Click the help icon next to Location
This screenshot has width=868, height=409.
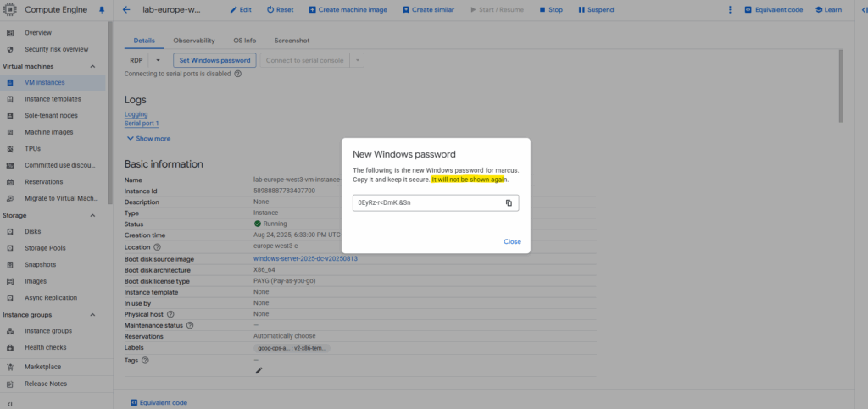(x=157, y=247)
